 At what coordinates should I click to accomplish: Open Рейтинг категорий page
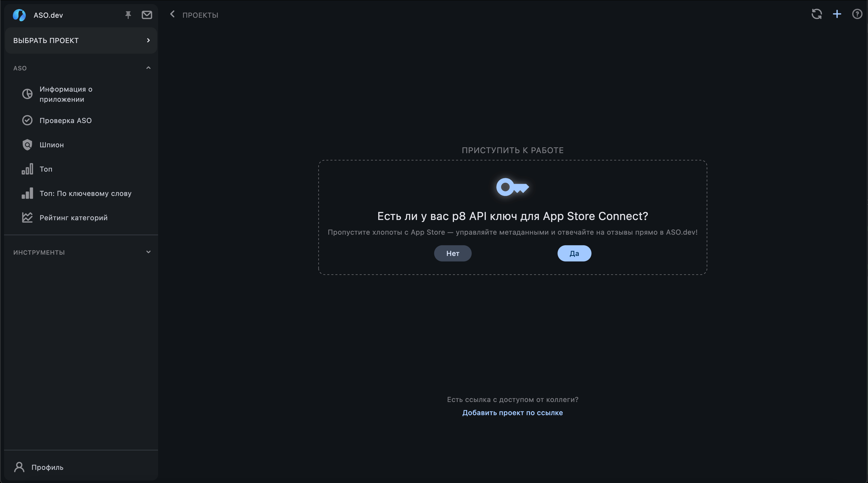click(x=81, y=218)
